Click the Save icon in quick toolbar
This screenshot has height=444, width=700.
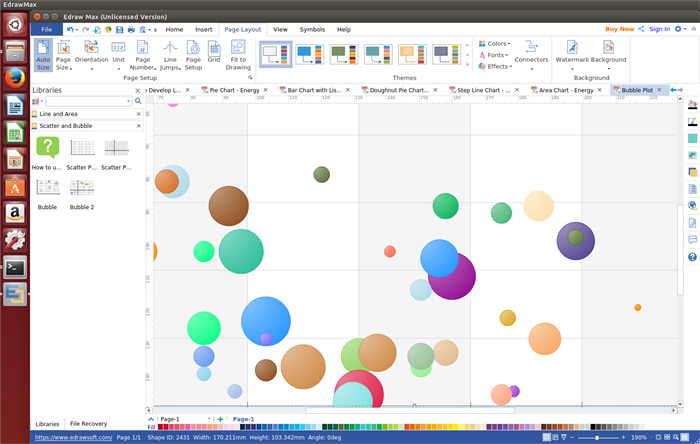point(119,29)
